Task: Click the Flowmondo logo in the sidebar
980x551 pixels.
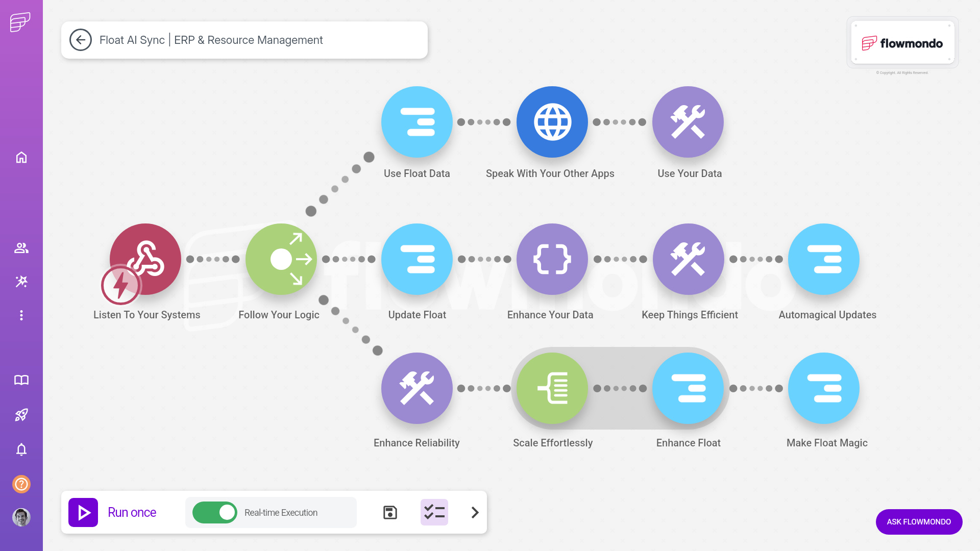Action: click(x=20, y=22)
